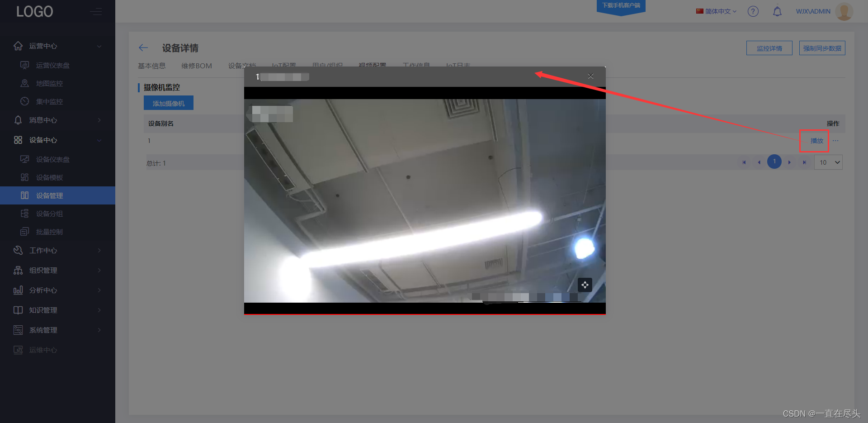Click the 工作中心 icon
Image resolution: width=868 pixels, height=423 pixels.
click(x=18, y=250)
